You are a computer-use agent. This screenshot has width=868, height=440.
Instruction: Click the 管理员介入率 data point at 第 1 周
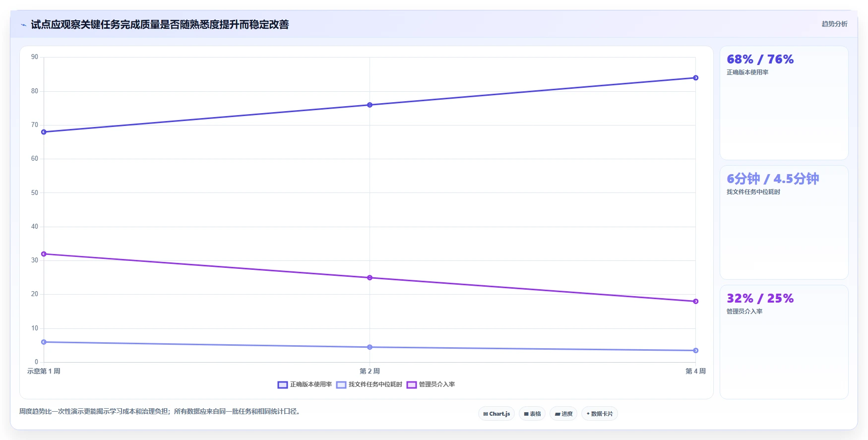44,254
